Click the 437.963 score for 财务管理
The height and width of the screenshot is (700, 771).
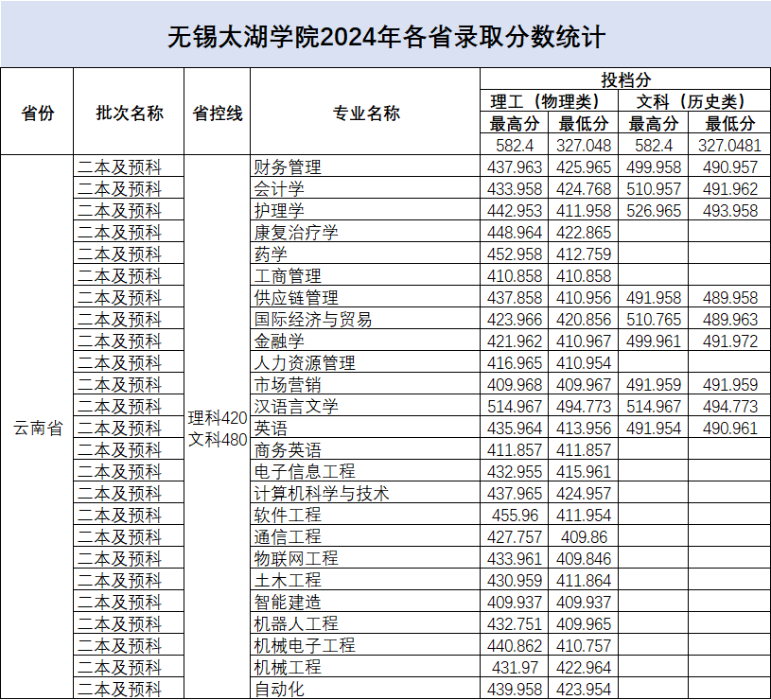pyautogui.click(x=515, y=167)
